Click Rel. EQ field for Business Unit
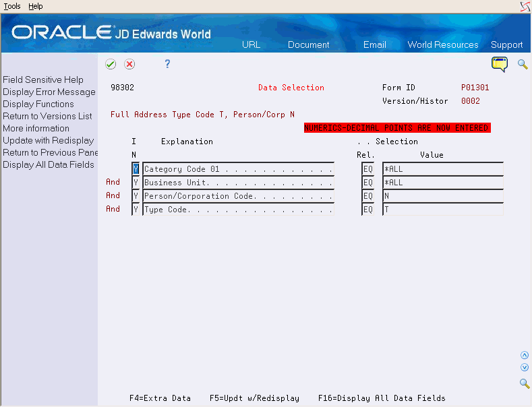 tap(368, 183)
